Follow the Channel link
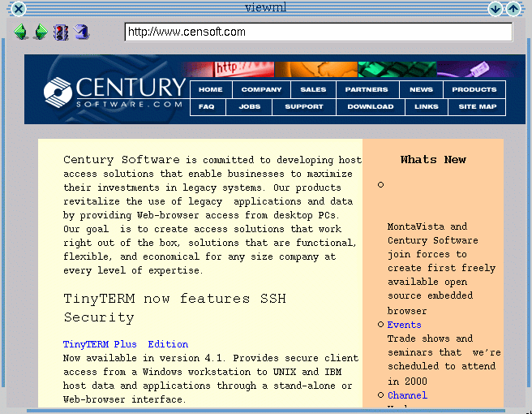532x414 pixels. click(407, 395)
